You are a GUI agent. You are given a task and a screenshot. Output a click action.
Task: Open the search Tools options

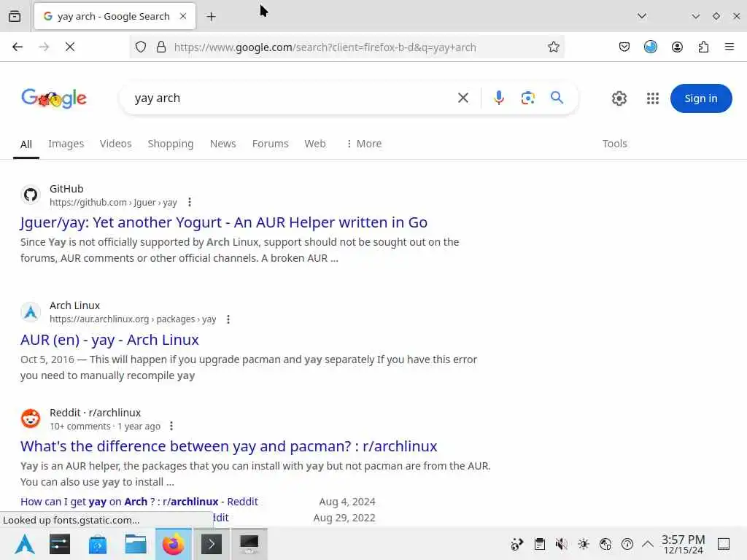(614, 144)
